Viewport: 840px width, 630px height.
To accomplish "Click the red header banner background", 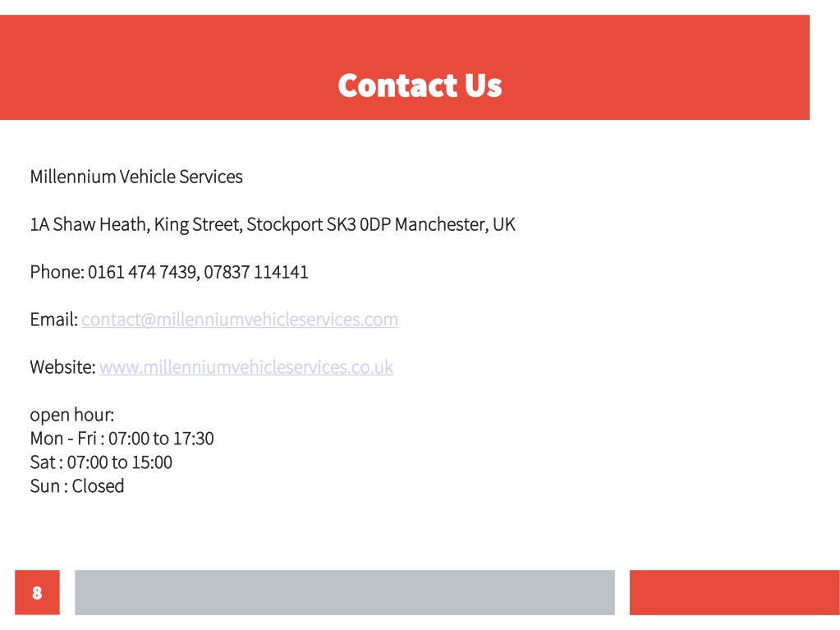I will (x=161, y=67).
